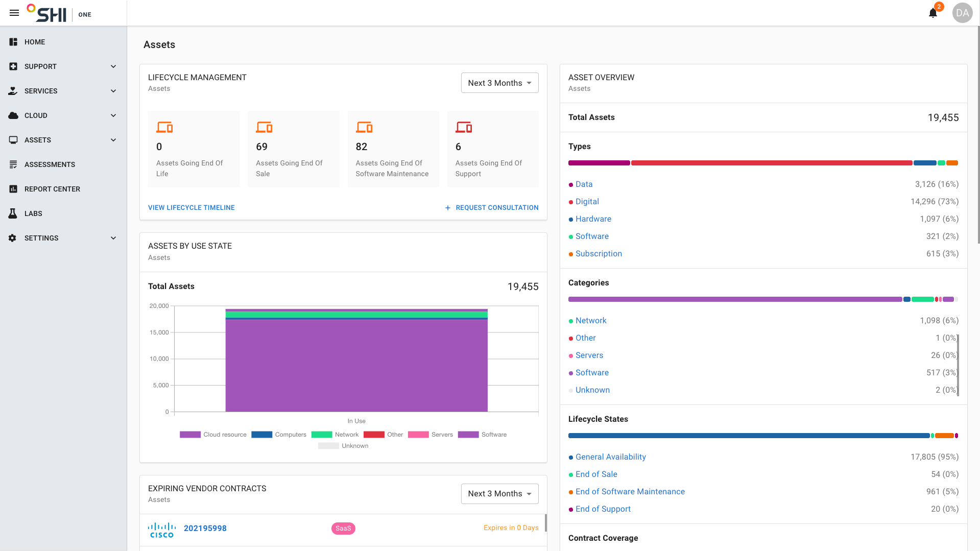Image resolution: width=980 pixels, height=551 pixels.
Task: Open the Subscription asset type link
Action: 599,254
